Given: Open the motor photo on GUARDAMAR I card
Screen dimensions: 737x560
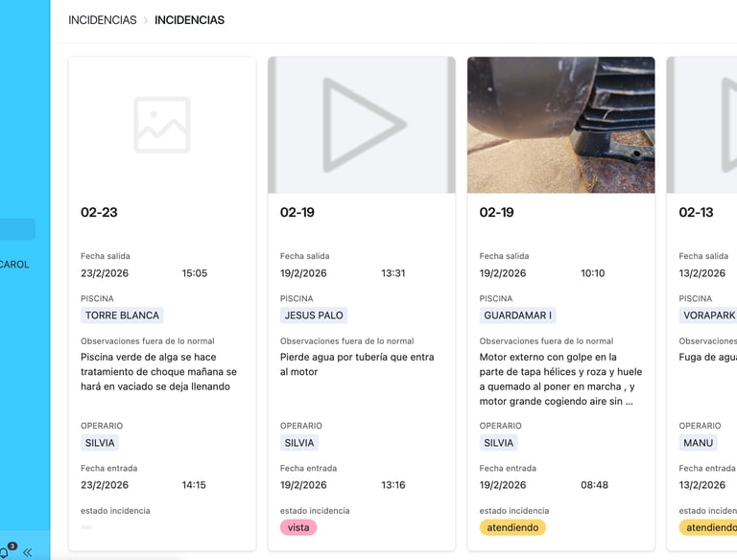Looking at the screenshot, I should click(560, 125).
